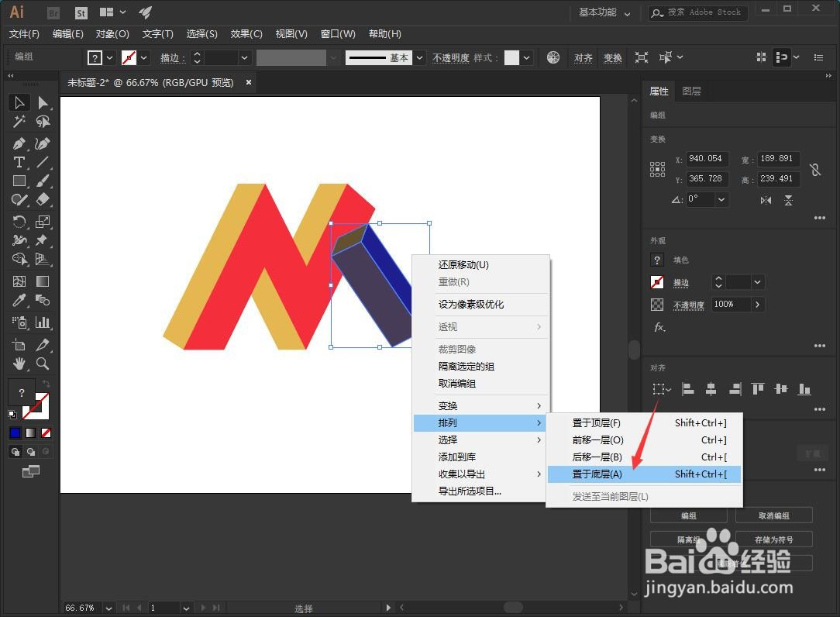Click the 搜索 Adobe Stock search field
Viewport: 840px width, 617px height.
[697, 12]
